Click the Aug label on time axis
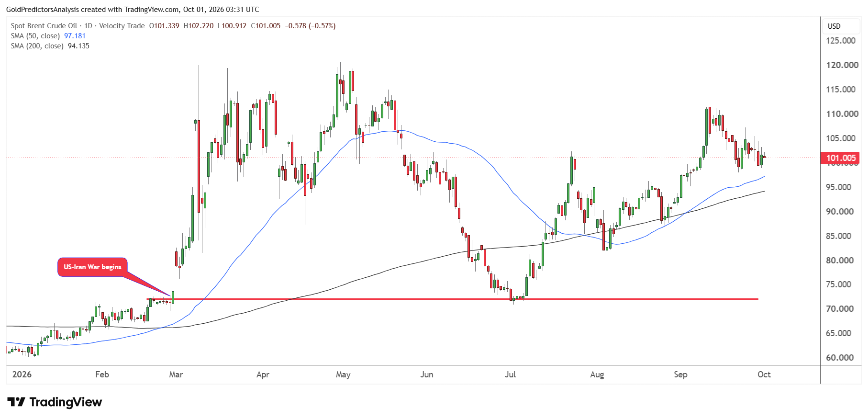Screen dimensions: 868x420 click(597, 375)
